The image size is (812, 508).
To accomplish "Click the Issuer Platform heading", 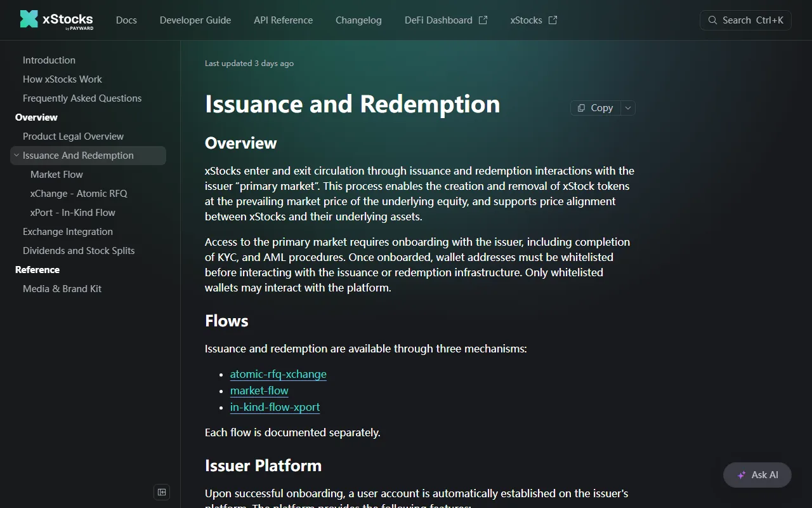I will 263,465.
